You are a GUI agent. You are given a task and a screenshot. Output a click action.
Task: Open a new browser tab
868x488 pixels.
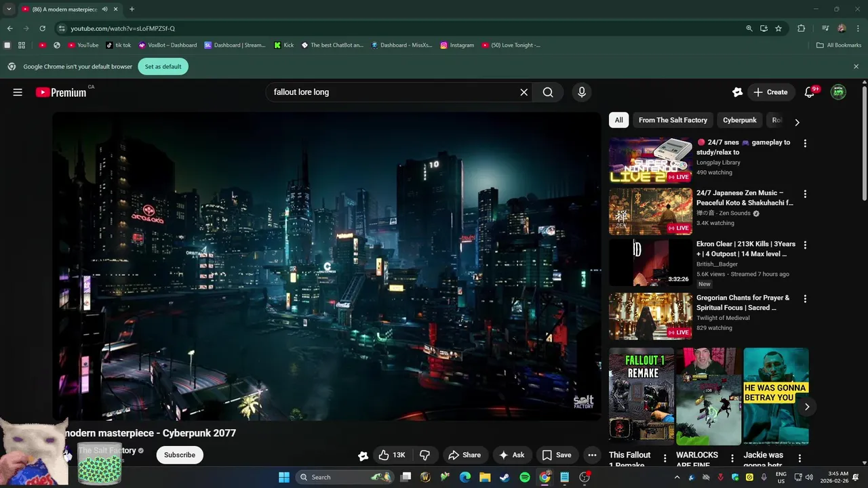pyautogui.click(x=132, y=9)
